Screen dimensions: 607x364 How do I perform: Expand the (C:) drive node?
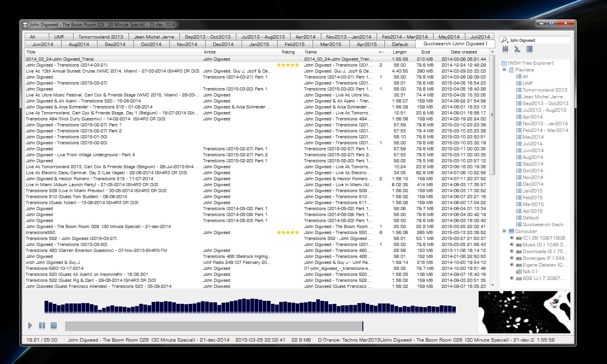pyautogui.click(x=512, y=238)
